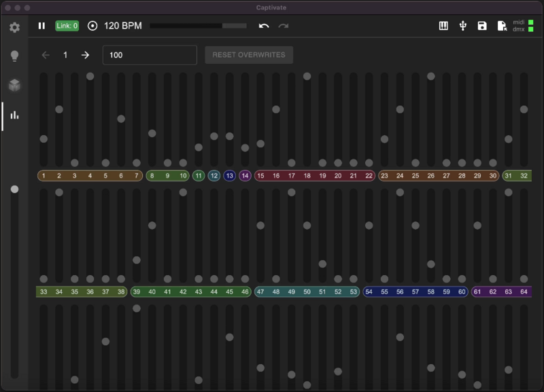This screenshot has height=392, width=544.
Task: Click the tap tempo circle icon
Action: [x=92, y=26]
